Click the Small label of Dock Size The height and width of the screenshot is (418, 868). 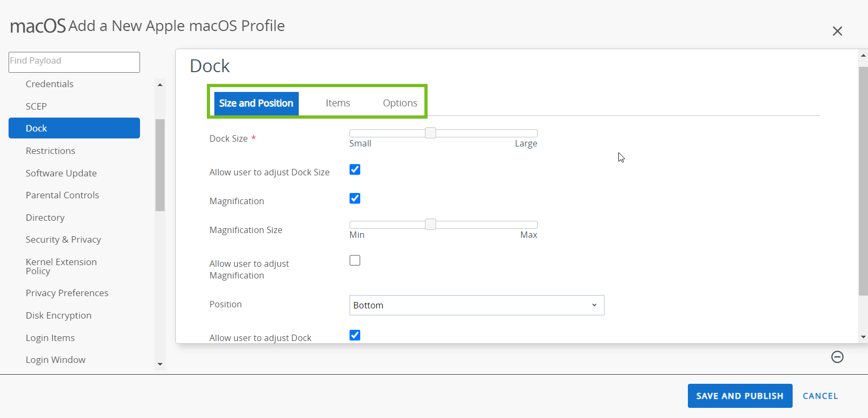tap(360, 144)
